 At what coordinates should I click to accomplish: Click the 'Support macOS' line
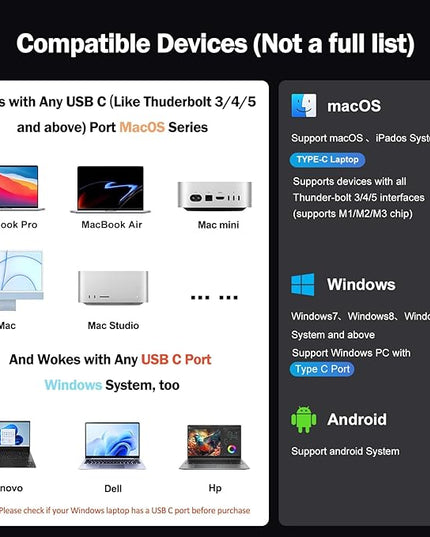tap(361, 138)
